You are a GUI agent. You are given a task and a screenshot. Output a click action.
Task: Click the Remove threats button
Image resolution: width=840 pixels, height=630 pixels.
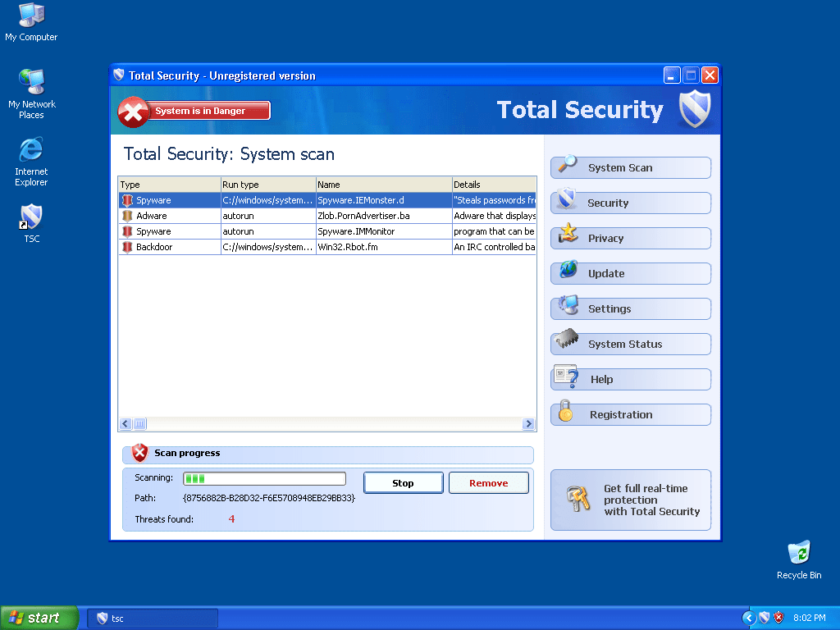tap(488, 483)
